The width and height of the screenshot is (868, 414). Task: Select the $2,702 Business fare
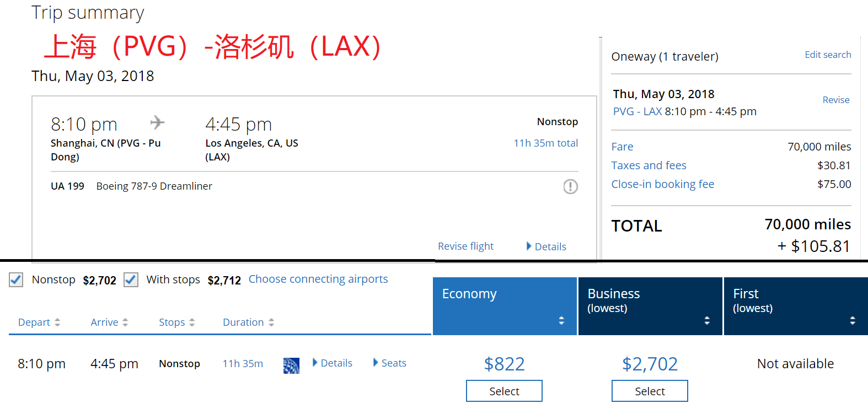pyautogui.click(x=650, y=391)
